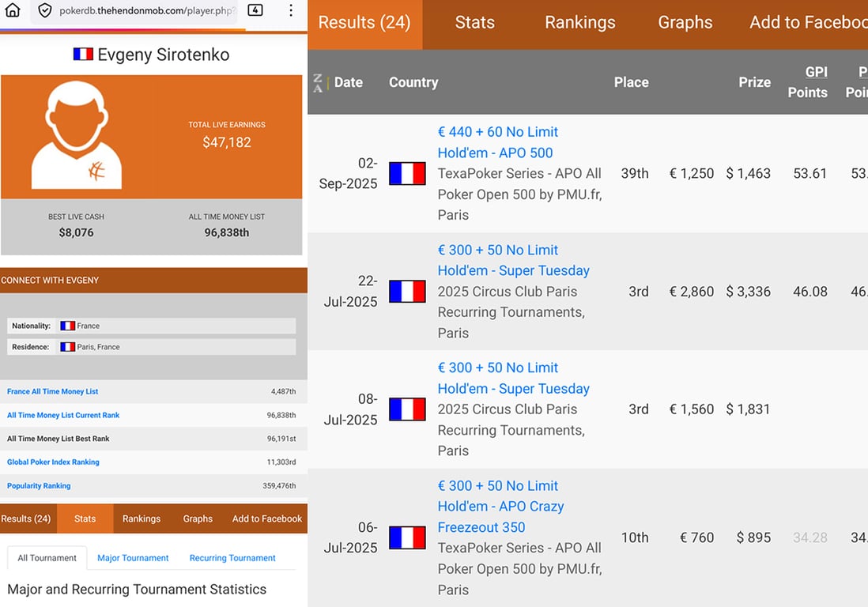
Task: Open Global Poker Index Ranking link
Action: 53,462
